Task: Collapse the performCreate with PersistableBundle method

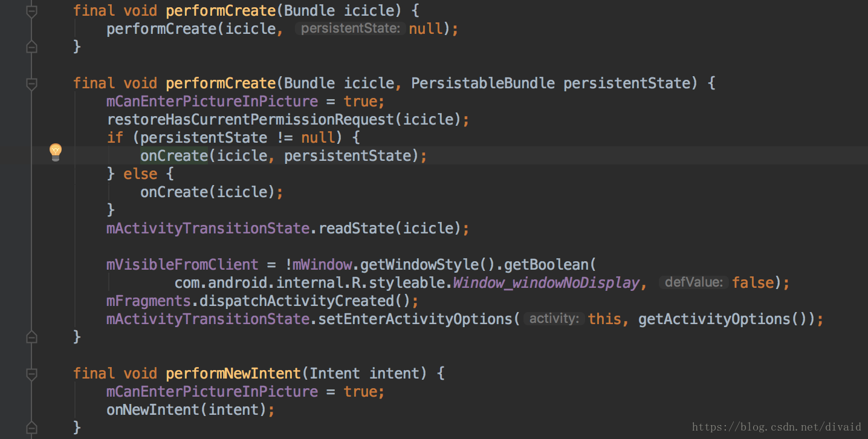Action: pos(32,83)
